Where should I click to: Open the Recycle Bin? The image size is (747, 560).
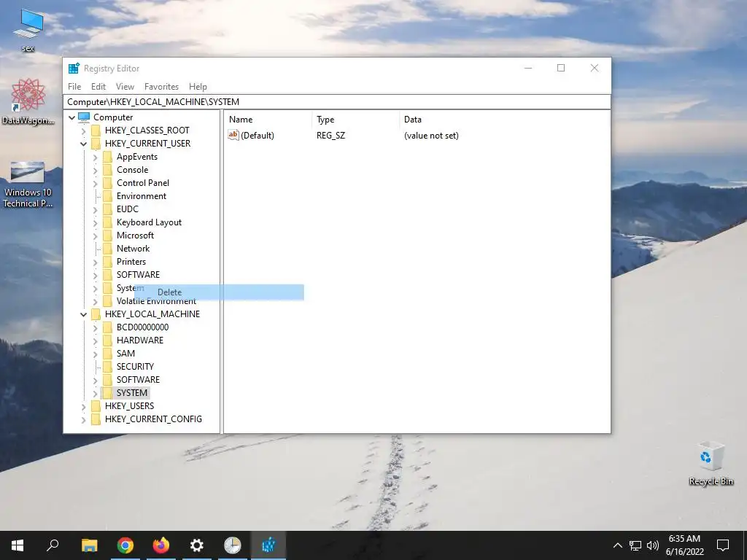[711, 464]
